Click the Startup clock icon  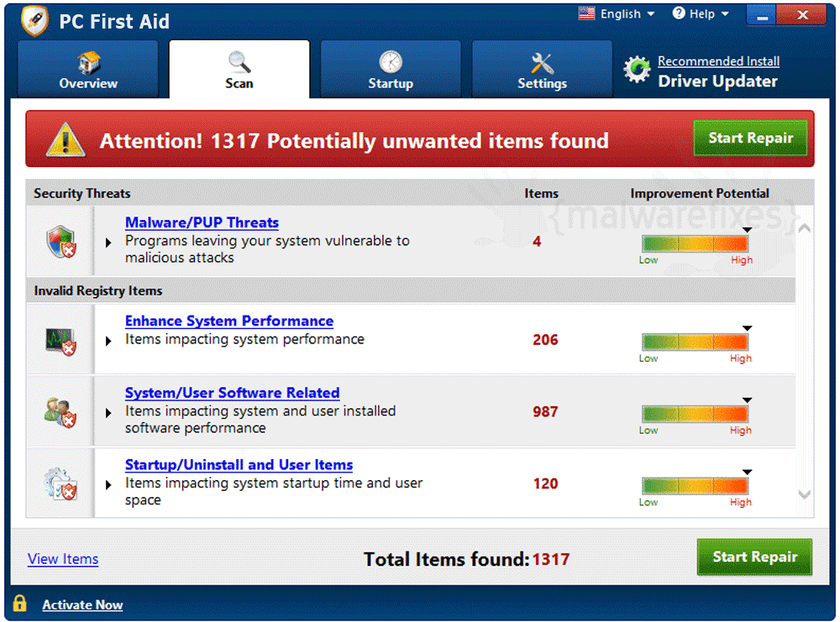coord(391,62)
